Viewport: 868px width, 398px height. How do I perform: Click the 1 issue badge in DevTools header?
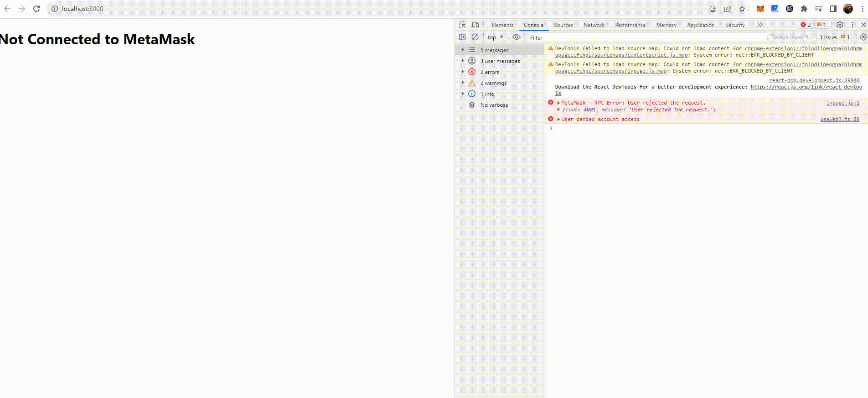pos(821,25)
